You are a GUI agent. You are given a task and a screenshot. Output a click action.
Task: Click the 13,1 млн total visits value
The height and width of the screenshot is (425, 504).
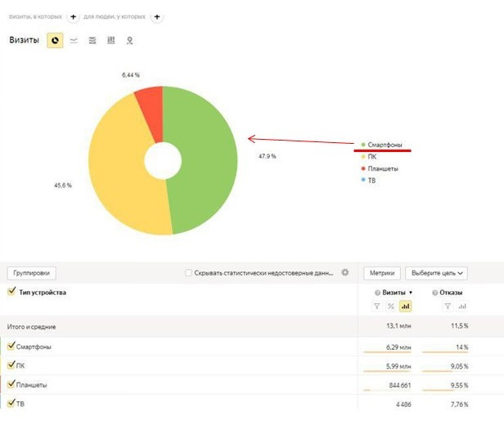(x=398, y=326)
